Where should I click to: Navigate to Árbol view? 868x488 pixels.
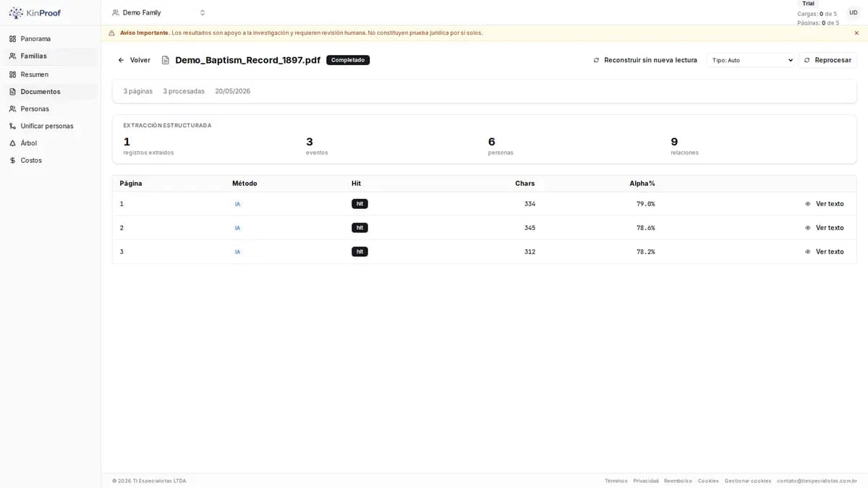pyautogui.click(x=51, y=143)
